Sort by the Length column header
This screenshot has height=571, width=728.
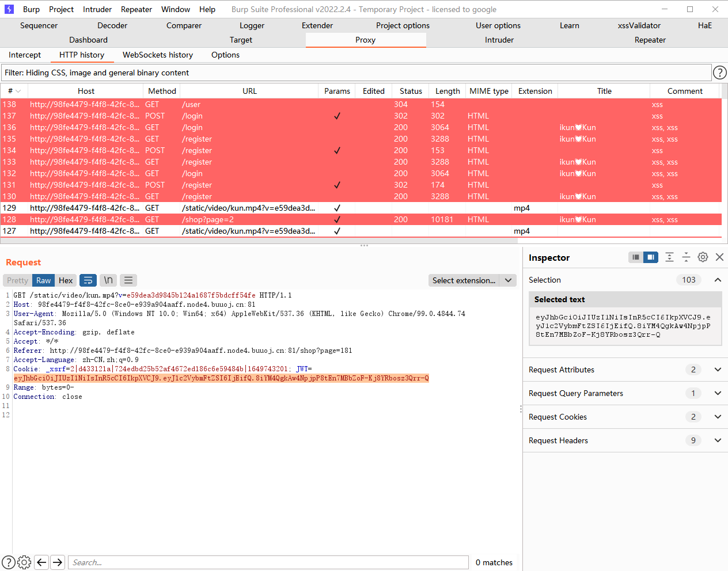coord(448,91)
